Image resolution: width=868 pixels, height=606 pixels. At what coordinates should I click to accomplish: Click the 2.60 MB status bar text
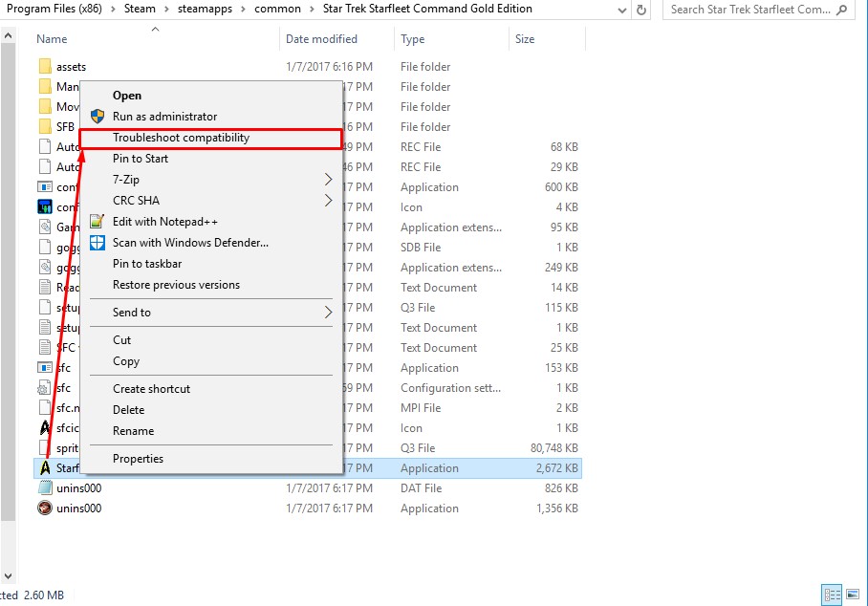(44, 595)
